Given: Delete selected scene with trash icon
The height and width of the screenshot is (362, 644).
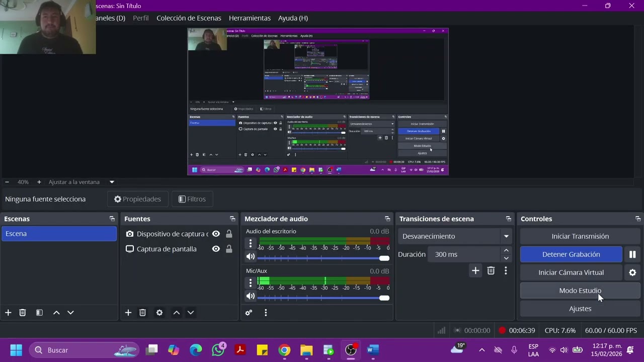Looking at the screenshot, I should point(23,313).
